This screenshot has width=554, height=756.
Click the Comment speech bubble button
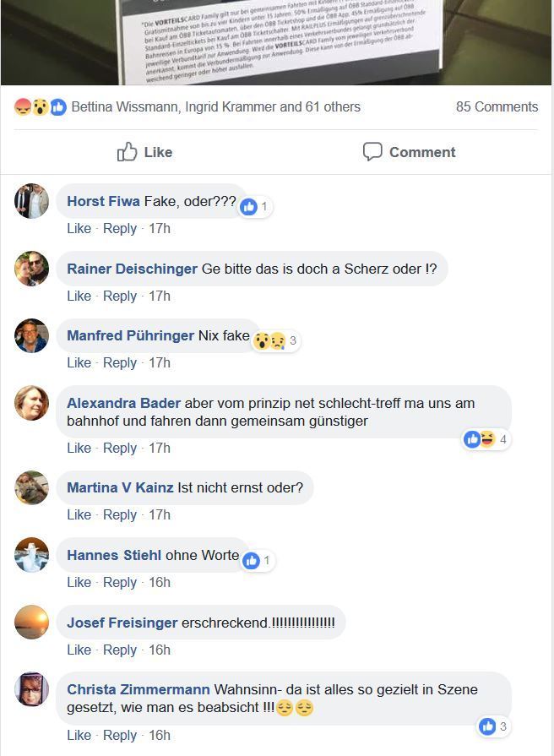coord(409,152)
